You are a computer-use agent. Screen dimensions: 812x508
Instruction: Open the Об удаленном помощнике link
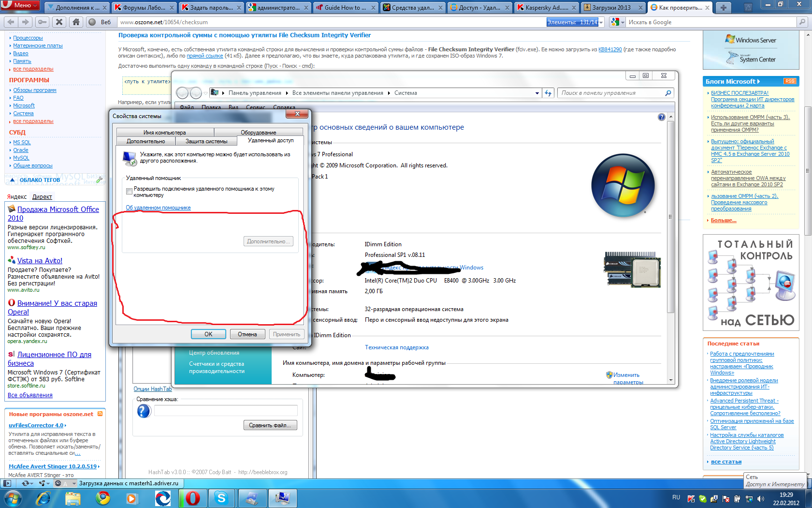158,208
